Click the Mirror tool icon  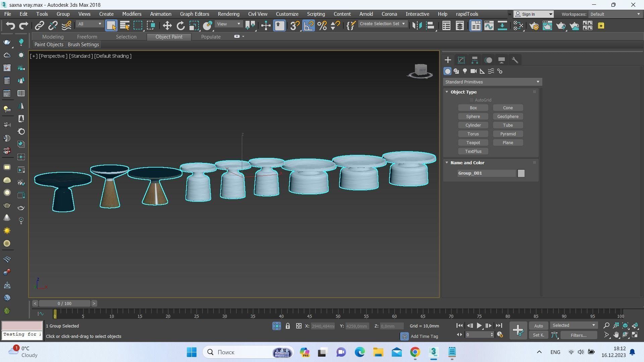pyautogui.click(x=417, y=26)
